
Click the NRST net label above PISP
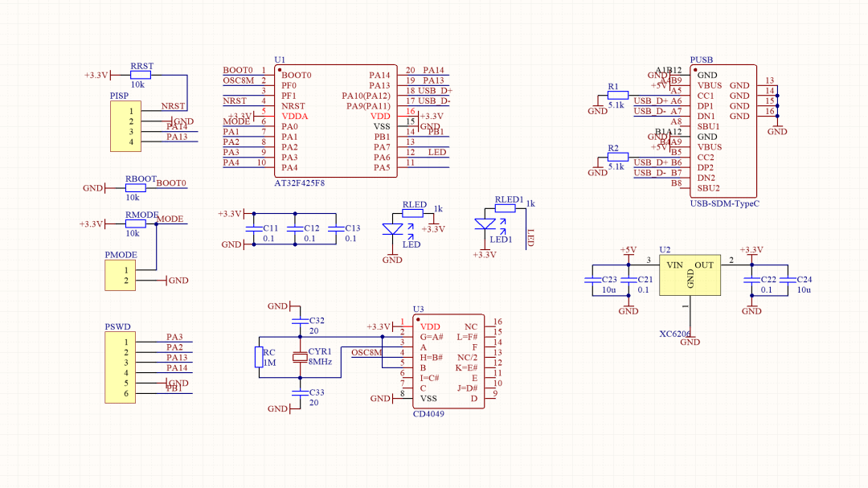174,106
